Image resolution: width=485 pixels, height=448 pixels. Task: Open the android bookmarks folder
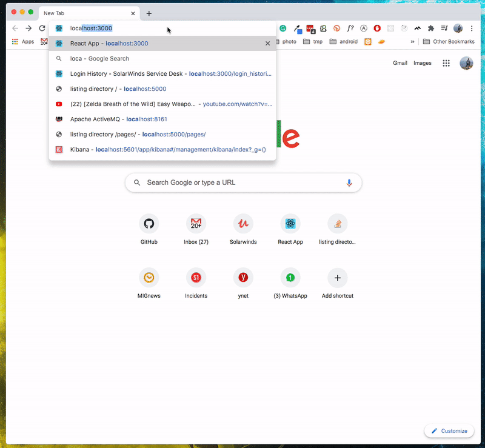(344, 42)
